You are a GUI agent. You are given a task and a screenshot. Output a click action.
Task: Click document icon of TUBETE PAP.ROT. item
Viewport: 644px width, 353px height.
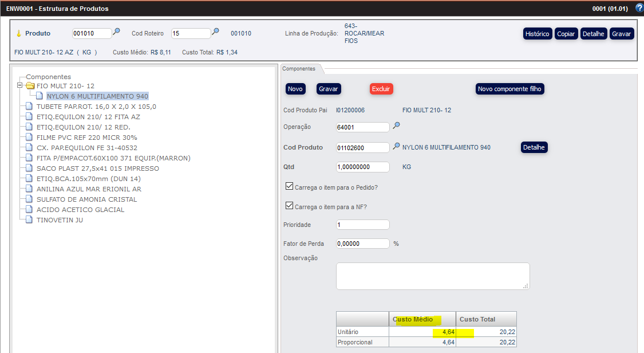click(30, 107)
